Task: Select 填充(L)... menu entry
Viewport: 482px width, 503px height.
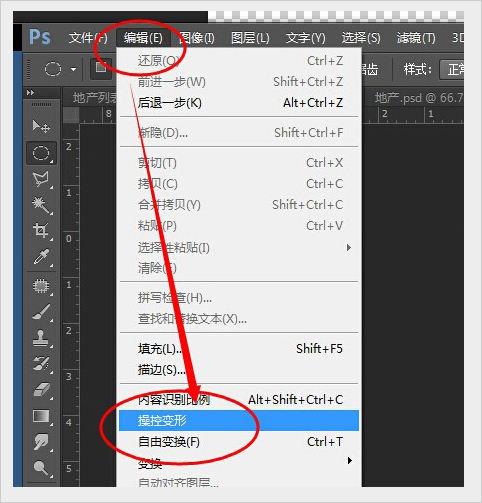Action: click(x=239, y=349)
